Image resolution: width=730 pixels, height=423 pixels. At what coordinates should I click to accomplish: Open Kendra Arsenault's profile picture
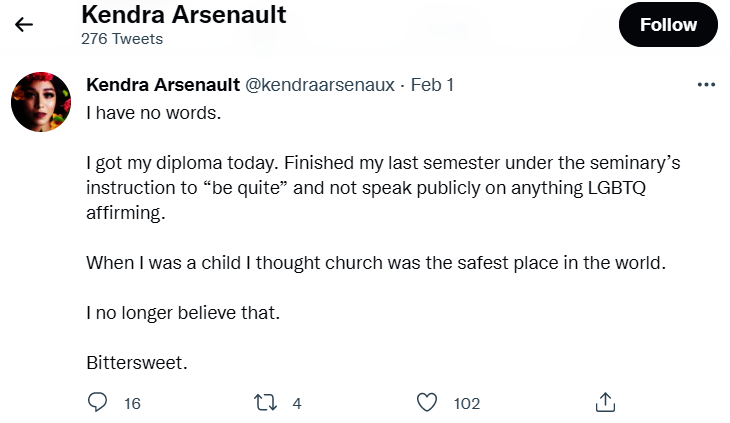click(39, 102)
